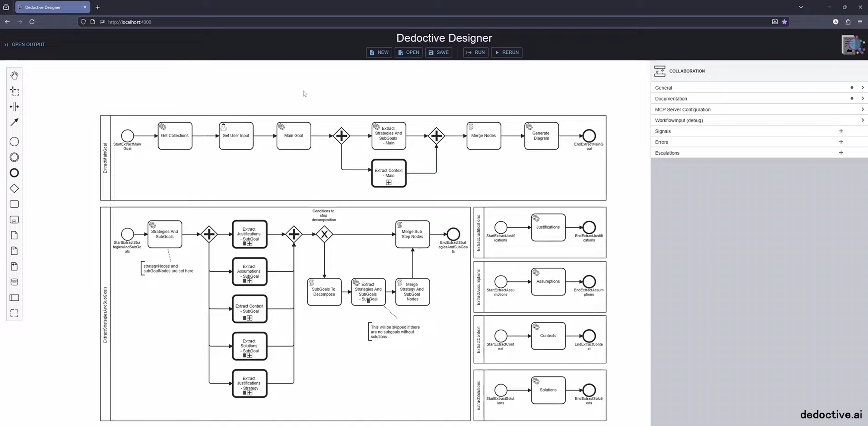This screenshot has height=426, width=868.
Task: Select the Main Goal task node
Action: coord(294,136)
